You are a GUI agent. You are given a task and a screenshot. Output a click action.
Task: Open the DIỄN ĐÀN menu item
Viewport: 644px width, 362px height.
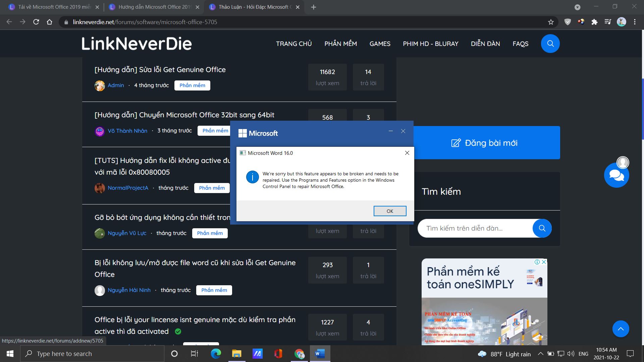[x=485, y=44]
